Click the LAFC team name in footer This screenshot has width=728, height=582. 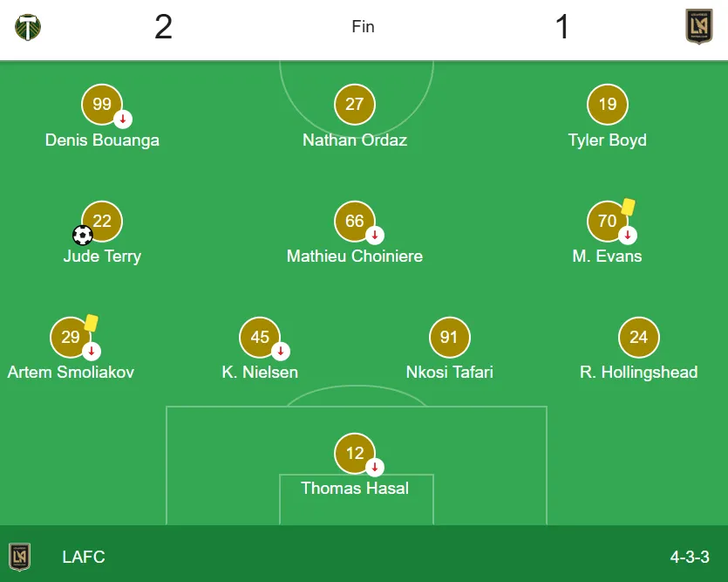(84, 557)
